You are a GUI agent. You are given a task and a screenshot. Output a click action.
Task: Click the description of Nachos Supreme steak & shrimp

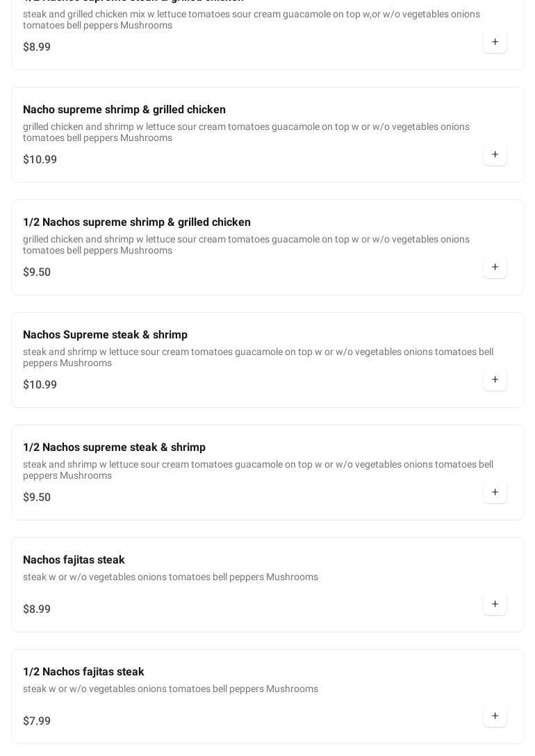tap(258, 357)
